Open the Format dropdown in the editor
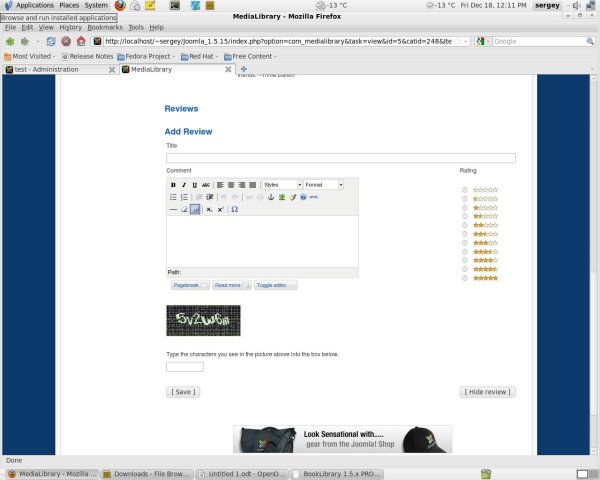600x480 pixels. click(324, 185)
